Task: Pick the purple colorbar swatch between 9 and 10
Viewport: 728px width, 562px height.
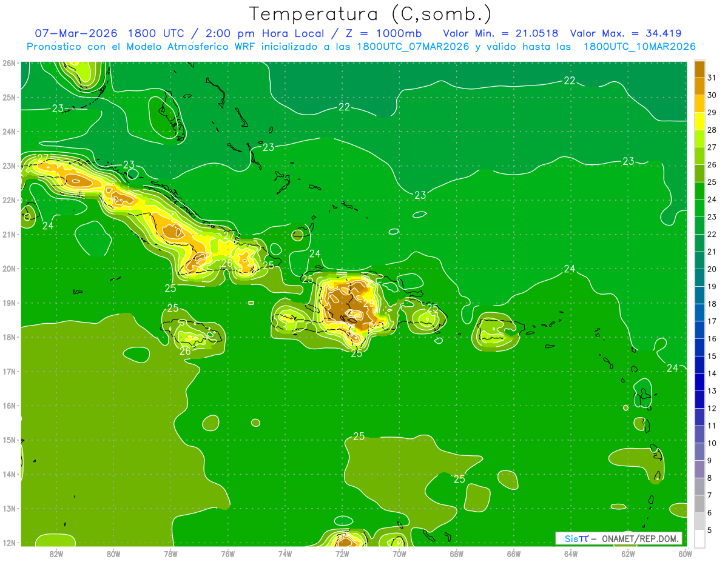Action: coord(699,452)
